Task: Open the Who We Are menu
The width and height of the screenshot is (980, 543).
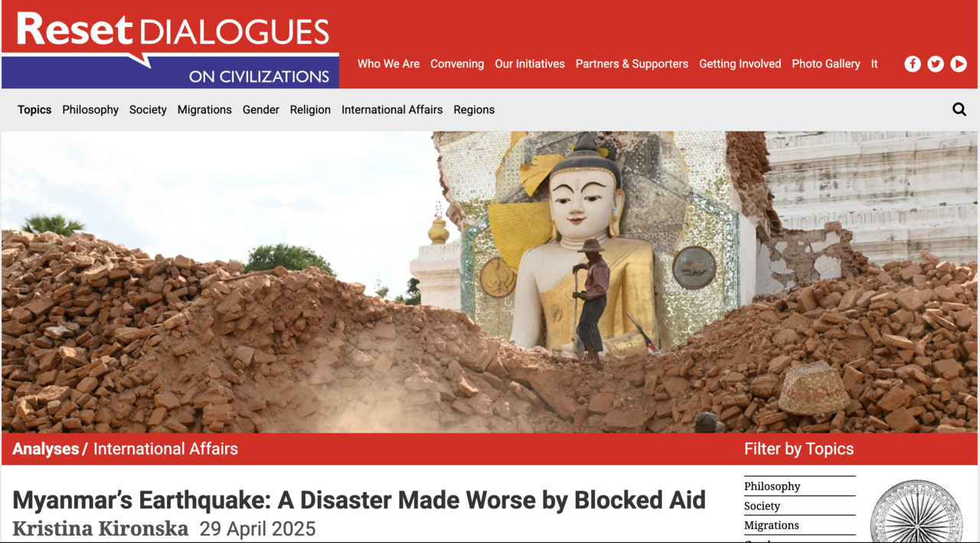Action: coord(388,64)
